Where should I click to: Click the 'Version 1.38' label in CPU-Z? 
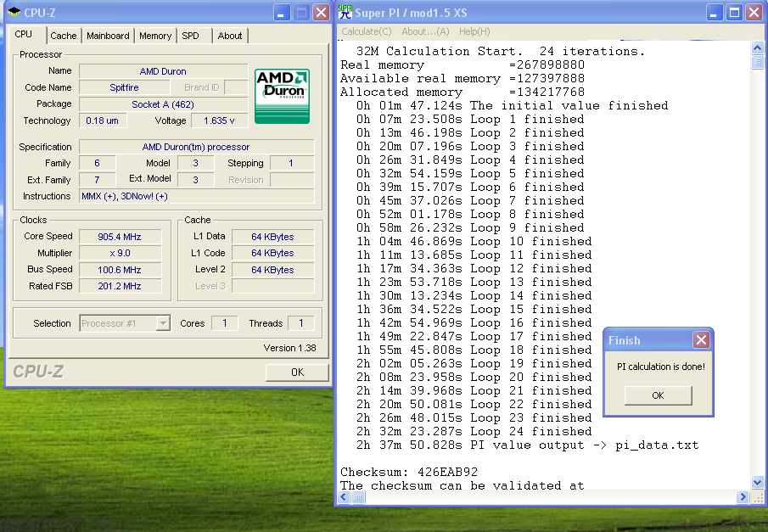tap(289, 348)
